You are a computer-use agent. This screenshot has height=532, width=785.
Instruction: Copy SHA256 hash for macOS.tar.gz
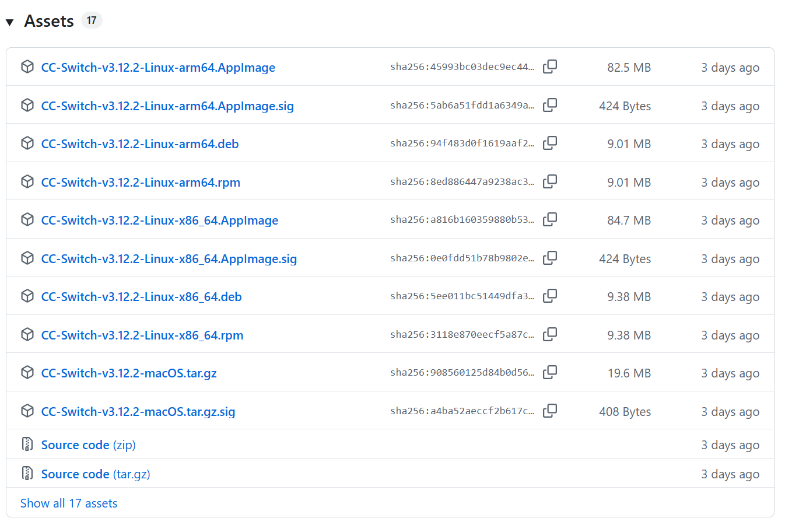(549, 373)
